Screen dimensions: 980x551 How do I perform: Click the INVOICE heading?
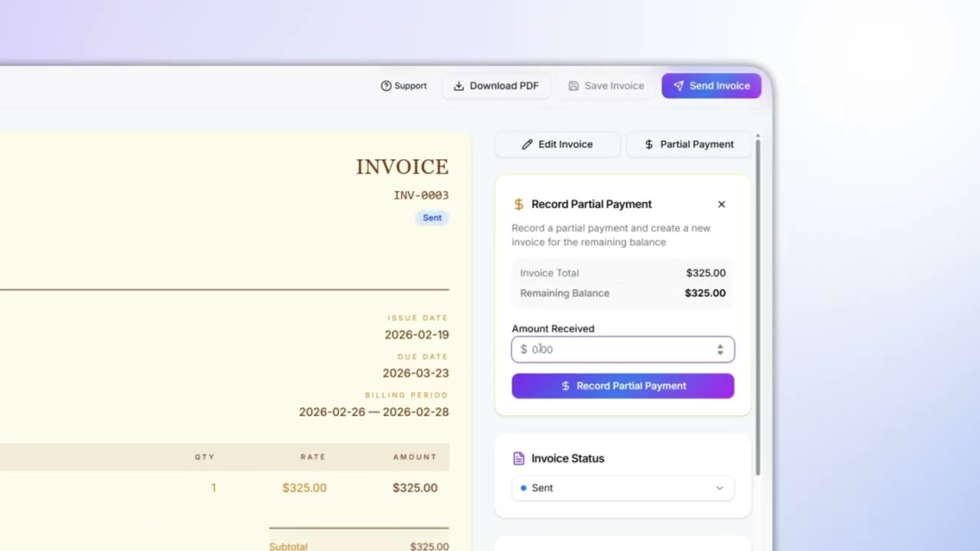(x=402, y=167)
